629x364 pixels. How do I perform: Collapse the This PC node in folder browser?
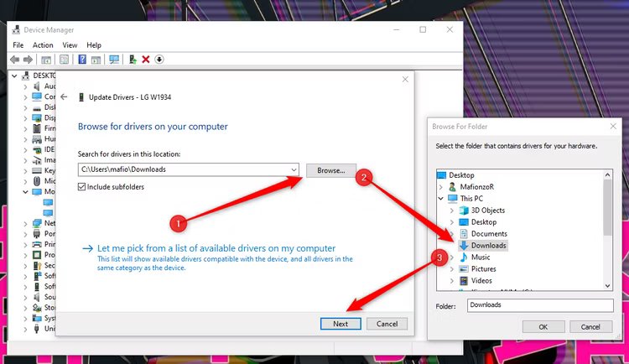pos(441,198)
